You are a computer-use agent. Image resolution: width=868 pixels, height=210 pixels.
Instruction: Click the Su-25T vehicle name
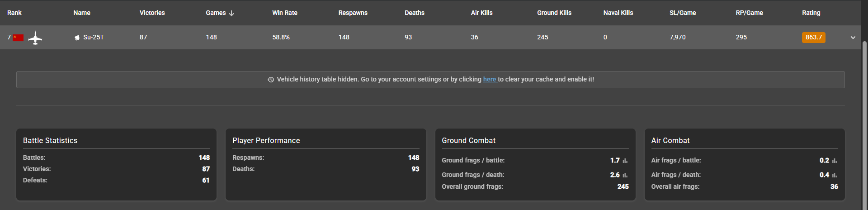click(94, 37)
